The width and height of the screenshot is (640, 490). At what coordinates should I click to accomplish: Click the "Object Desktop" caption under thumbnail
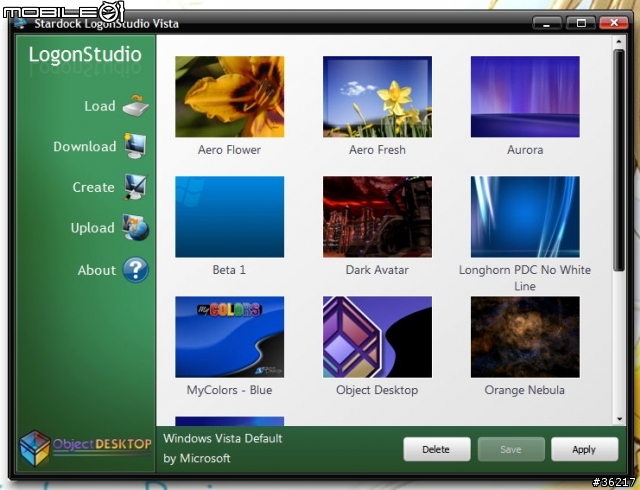[x=377, y=390]
